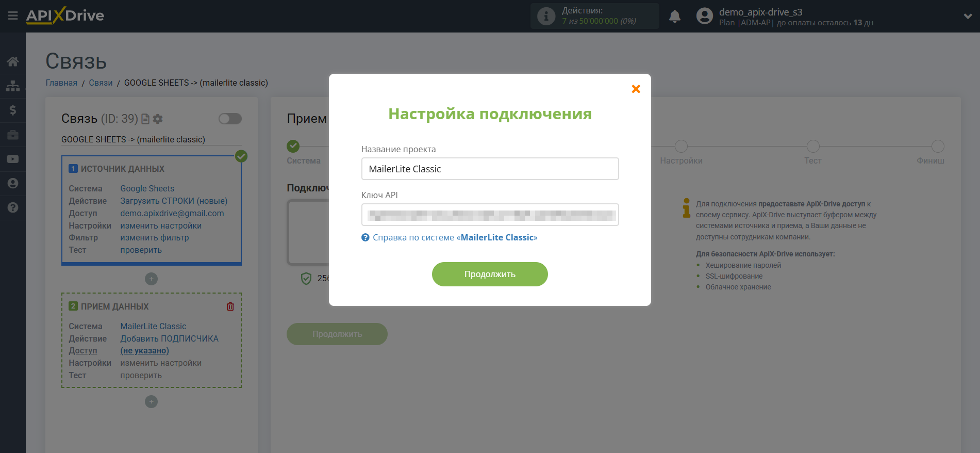980x453 pixels.
Task: Select Настройки step in progress bar
Action: (681, 146)
